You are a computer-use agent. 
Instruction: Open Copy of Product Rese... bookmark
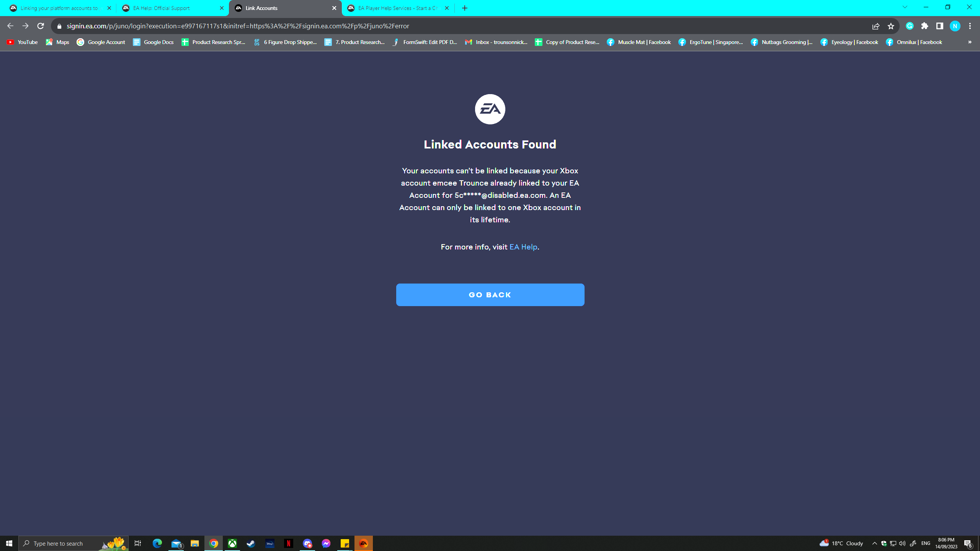point(567,42)
